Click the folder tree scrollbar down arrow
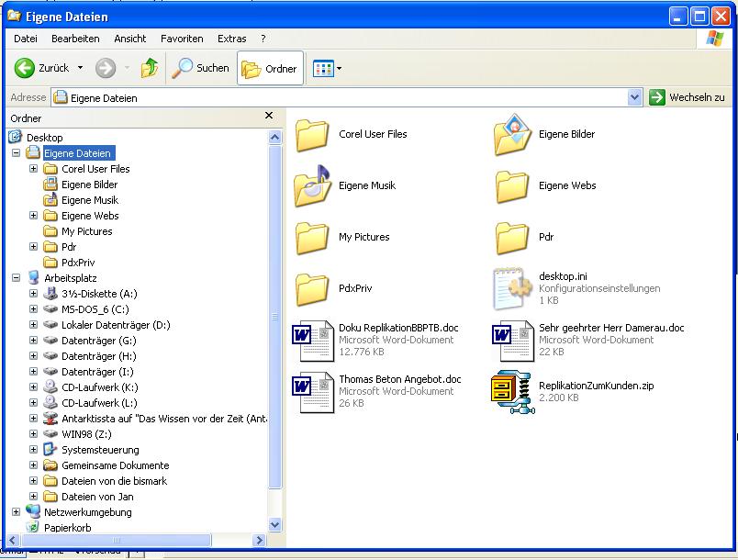 coord(275,524)
